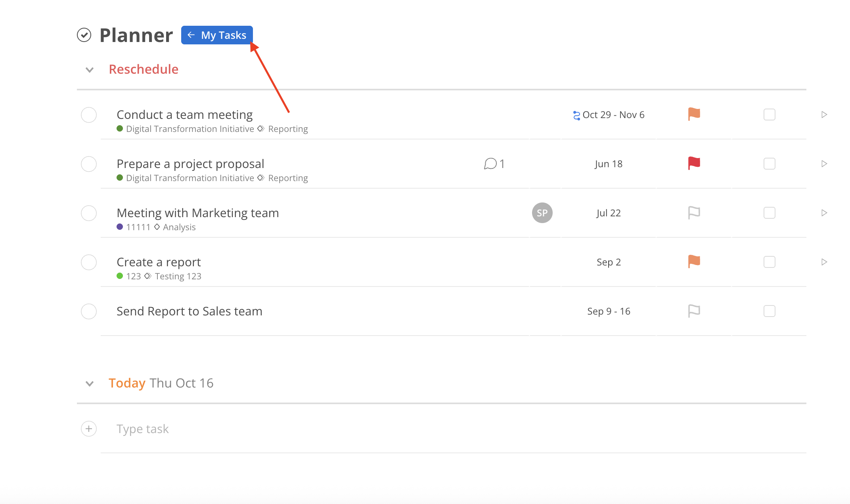Click the Planner checkmark circle icon

coord(84,35)
